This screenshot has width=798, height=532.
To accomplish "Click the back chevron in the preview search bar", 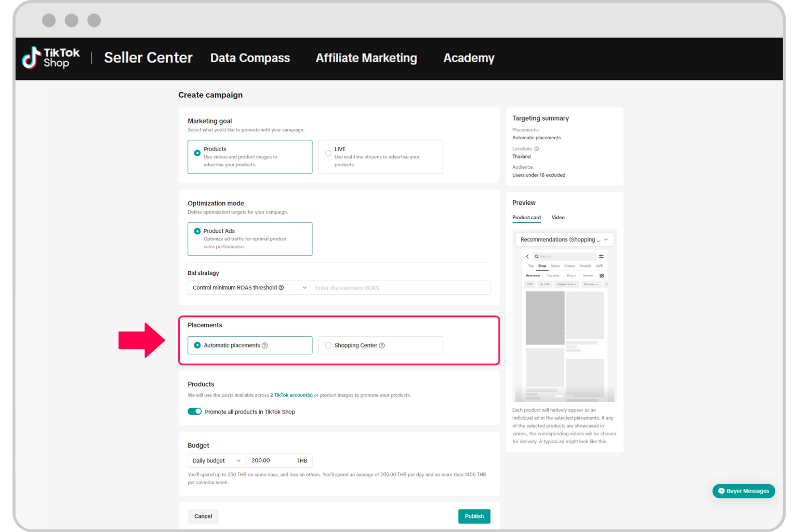I will pyautogui.click(x=527, y=256).
